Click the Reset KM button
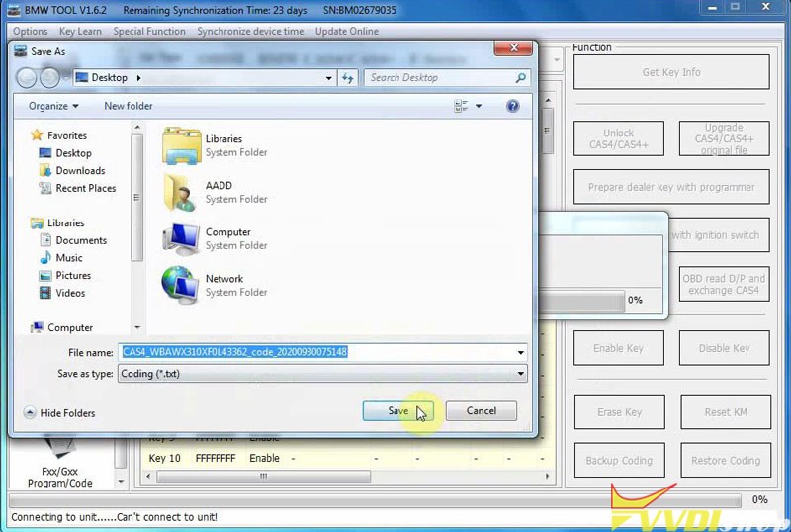Image resolution: width=791 pixels, height=532 pixels. point(726,412)
